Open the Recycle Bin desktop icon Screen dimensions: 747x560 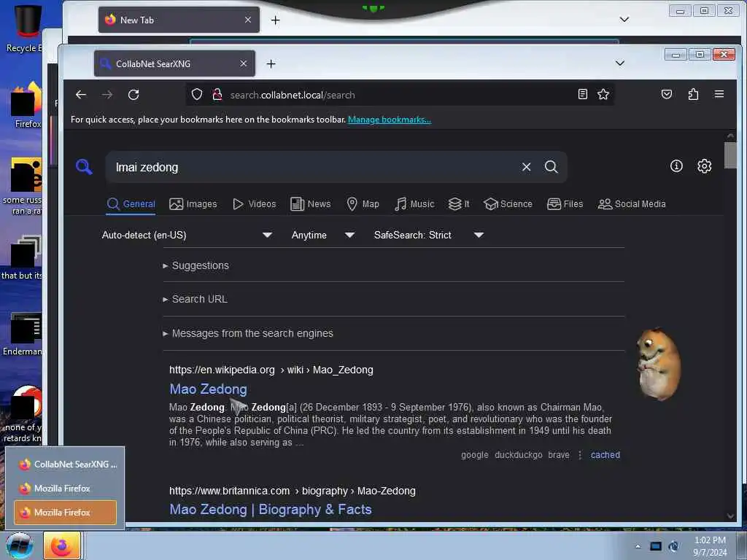(x=24, y=28)
